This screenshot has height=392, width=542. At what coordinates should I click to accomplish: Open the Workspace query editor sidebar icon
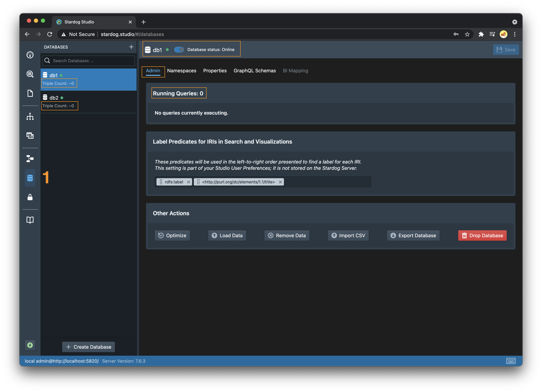tap(30, 93)
